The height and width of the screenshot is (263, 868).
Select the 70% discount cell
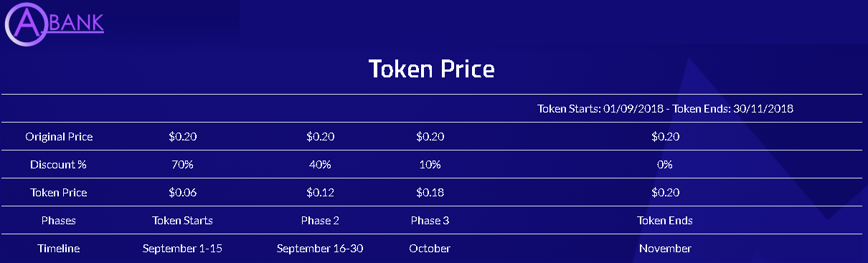pyautogui.click(x=182, y=165)
